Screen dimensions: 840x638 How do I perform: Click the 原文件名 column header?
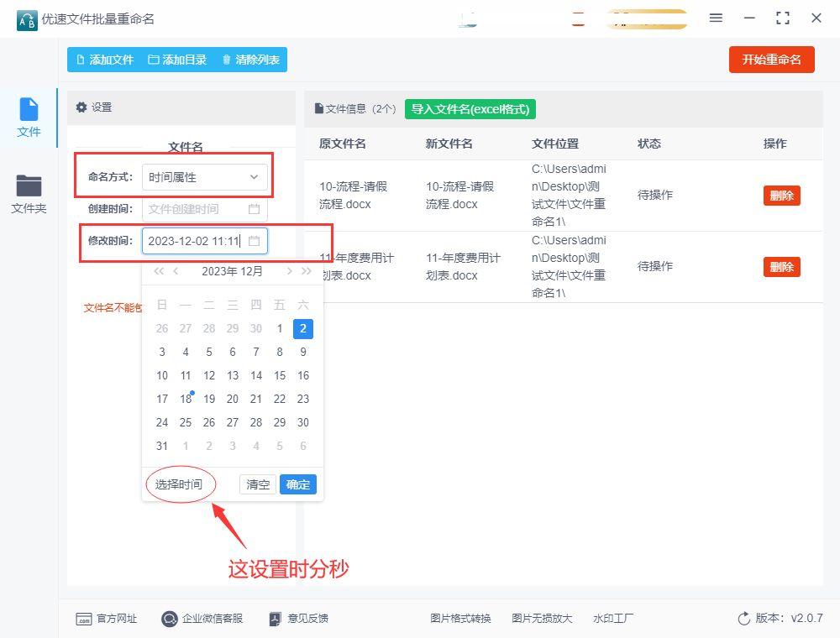click(343, 144)
